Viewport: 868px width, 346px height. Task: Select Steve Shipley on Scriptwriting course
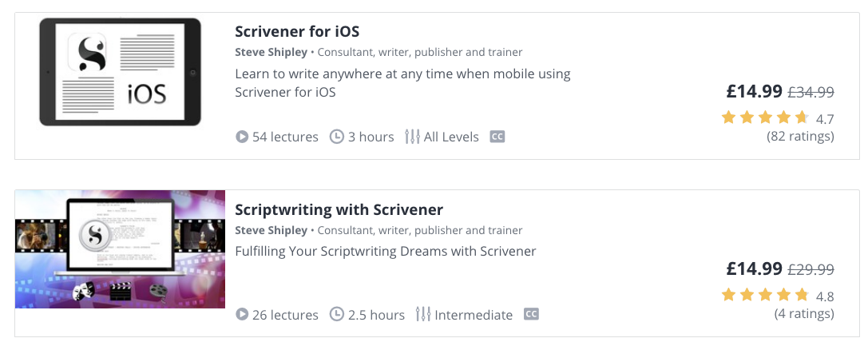pyautogui.click(x=271, y=230)
